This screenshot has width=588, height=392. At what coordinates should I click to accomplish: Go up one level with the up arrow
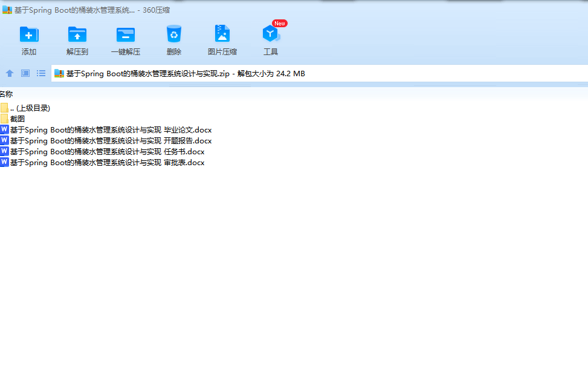[10, 73]
